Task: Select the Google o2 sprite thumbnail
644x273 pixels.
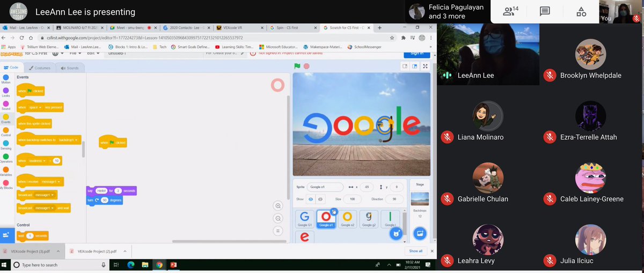Action: pyautogui.click(x=347, y=219)
